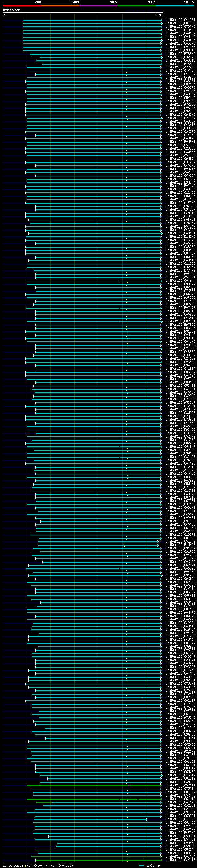Select hit label UniRef100_B2NIX0
This screenshot has height=868, width=197.
(180, 236)
